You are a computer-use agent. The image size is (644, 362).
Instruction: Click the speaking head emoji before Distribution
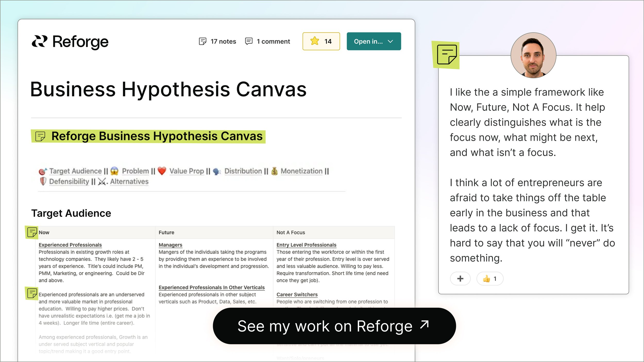[x=217, y=171]
